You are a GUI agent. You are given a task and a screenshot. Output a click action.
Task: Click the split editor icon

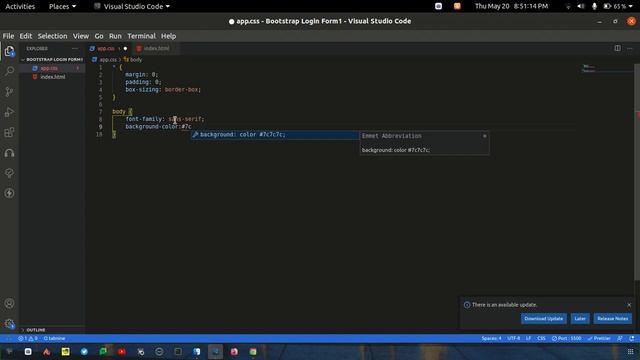[x=618, y=48]
